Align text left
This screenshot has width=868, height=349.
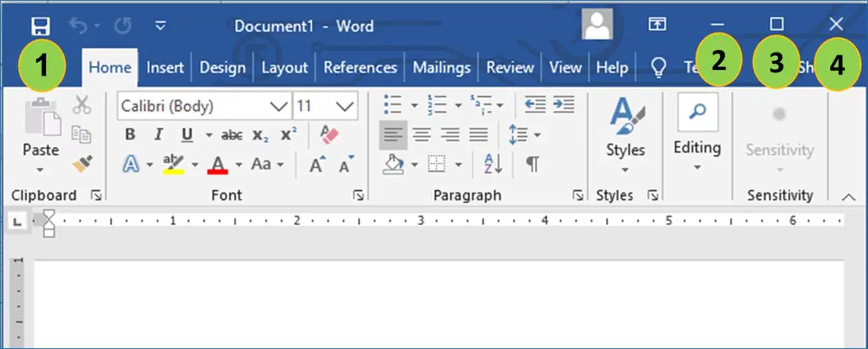click(393, 135)
